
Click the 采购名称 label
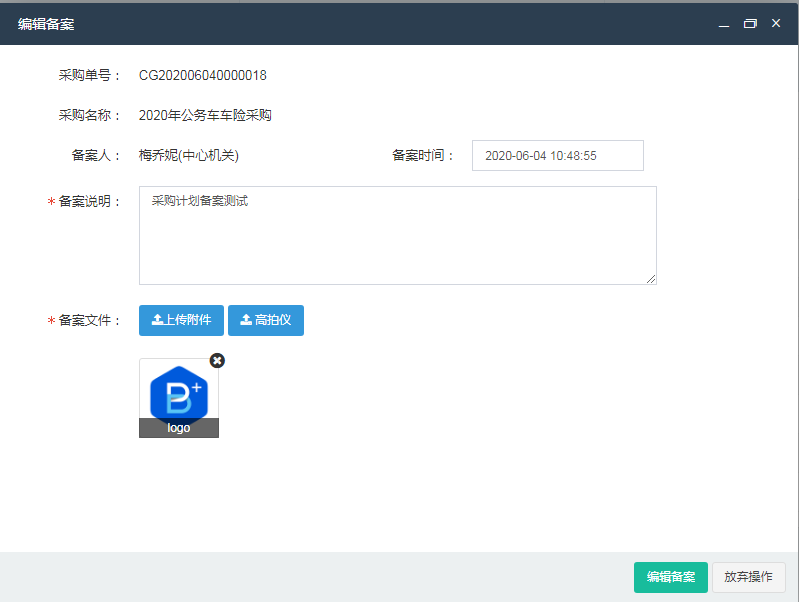tap(89, 115)
